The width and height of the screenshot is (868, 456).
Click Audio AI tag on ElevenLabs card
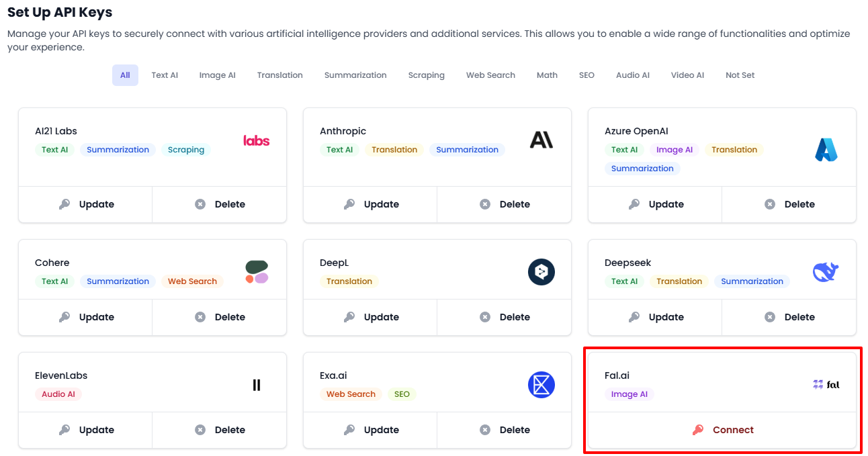58,394
